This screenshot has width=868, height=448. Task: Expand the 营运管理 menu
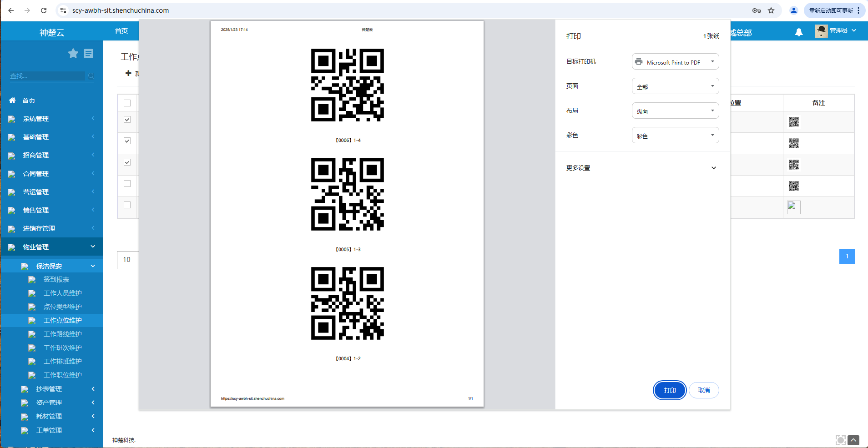[52, 192]
